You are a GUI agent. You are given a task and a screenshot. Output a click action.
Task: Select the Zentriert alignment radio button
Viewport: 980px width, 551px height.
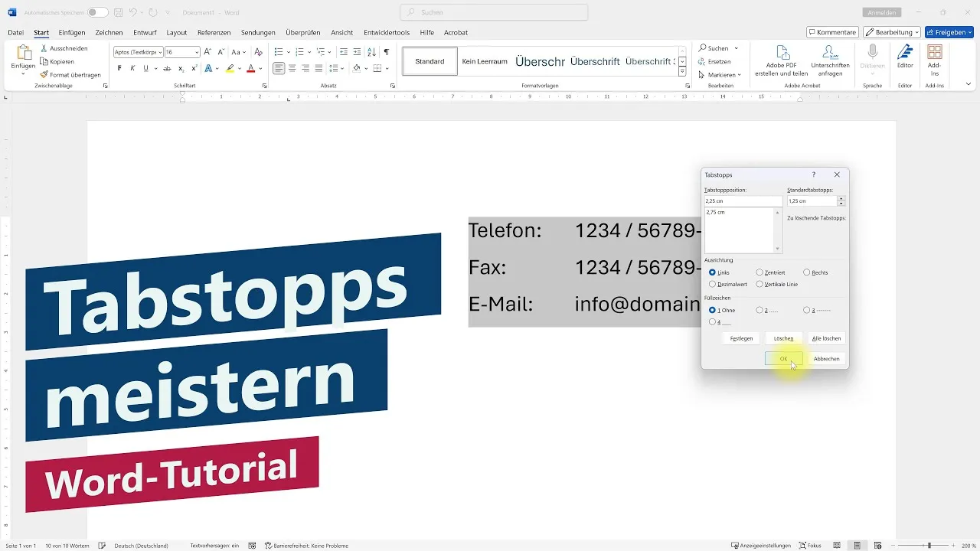point(759,272)
